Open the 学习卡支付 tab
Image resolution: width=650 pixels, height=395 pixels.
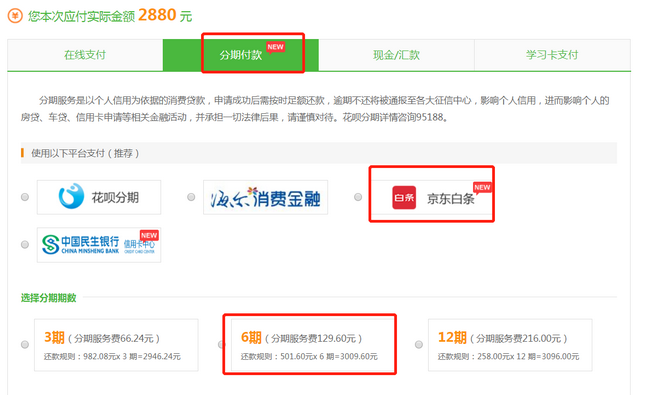[552, 55]
